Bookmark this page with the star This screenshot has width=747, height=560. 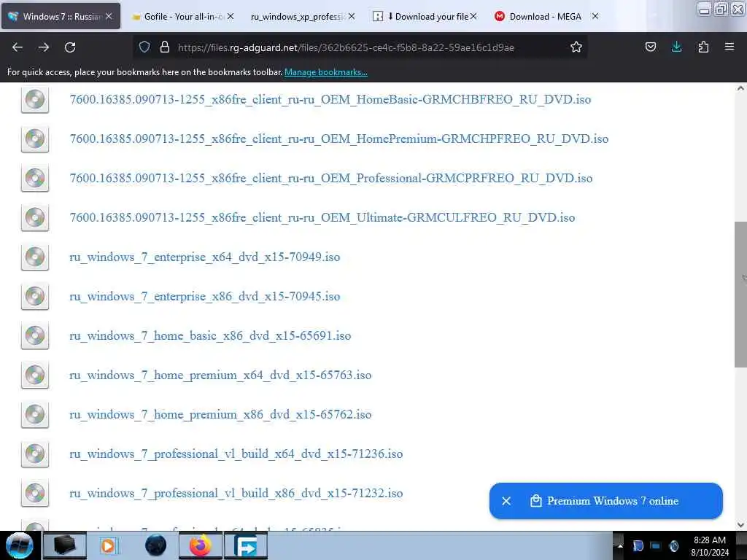(x=576, y=47)
